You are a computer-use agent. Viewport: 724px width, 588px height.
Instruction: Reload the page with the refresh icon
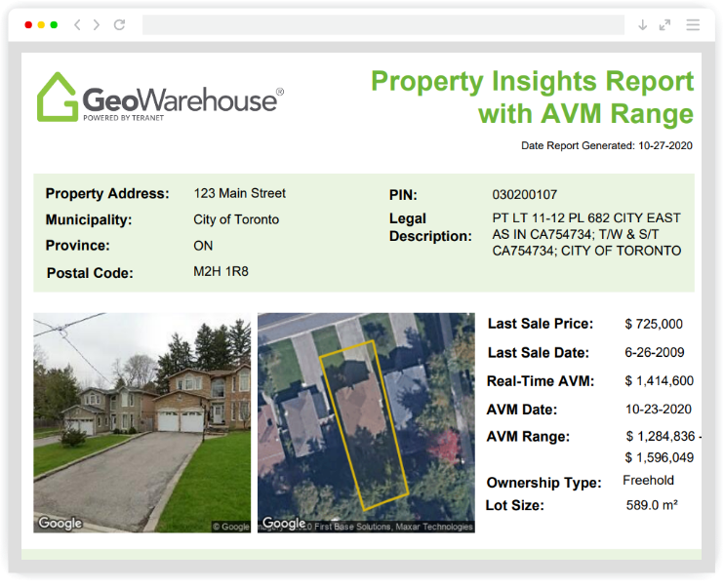[119, 24]
